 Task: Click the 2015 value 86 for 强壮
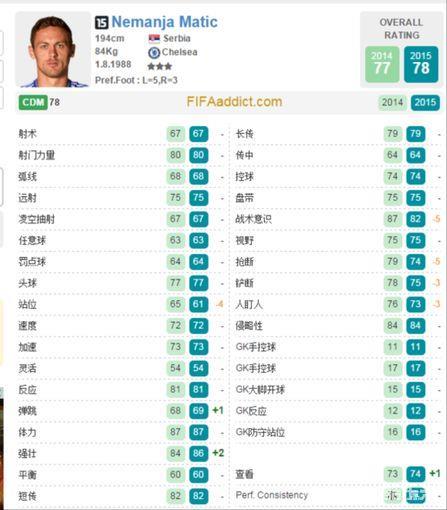click(198, 453)
